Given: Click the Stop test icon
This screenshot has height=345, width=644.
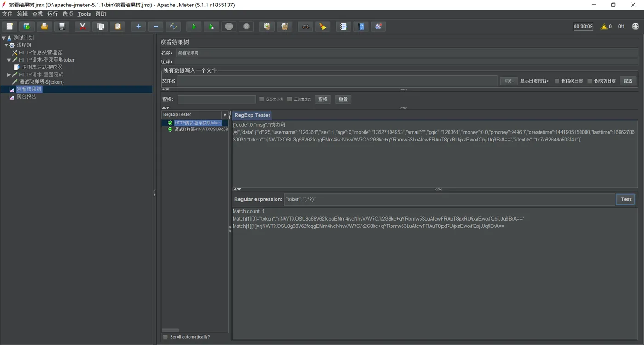Looking at the screenshot, I should tap(229, 27).
